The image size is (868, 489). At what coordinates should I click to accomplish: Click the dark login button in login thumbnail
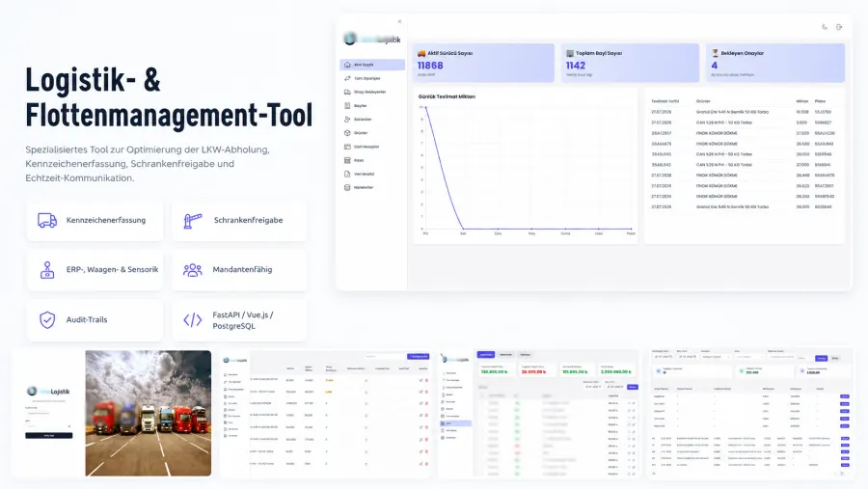point(49,435)
